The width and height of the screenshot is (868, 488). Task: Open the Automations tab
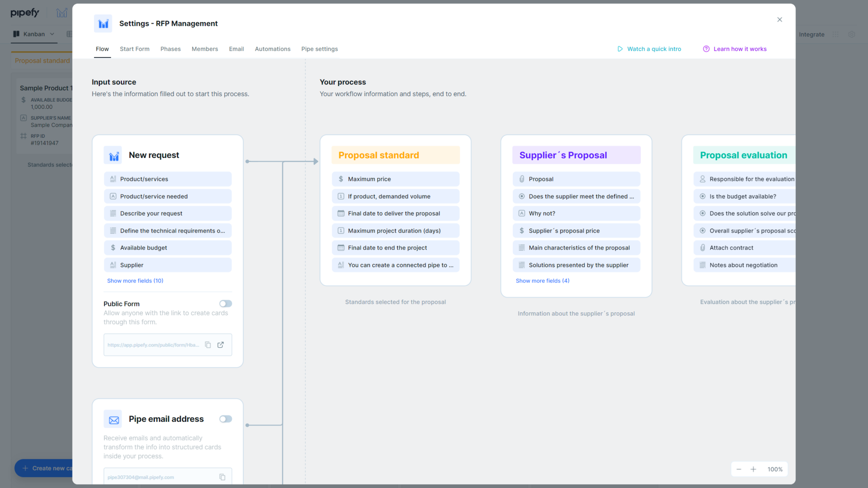click(273, 49)
